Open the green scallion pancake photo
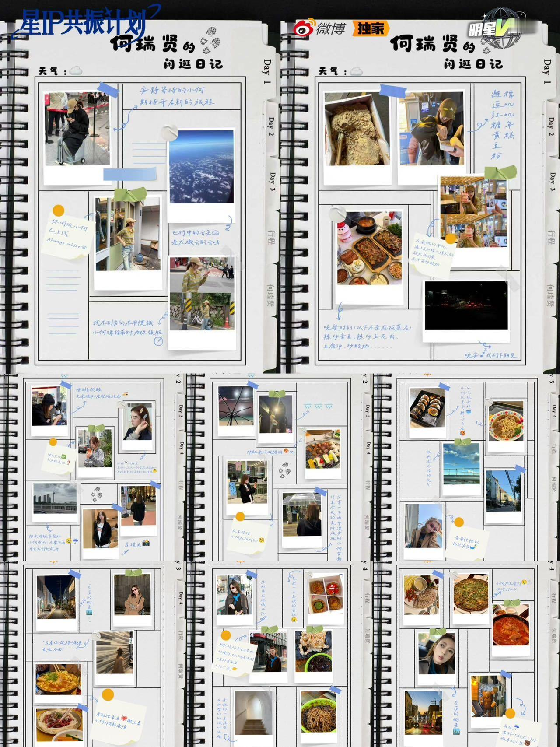Viewport: 560px width, 747px height. (470, 599)
